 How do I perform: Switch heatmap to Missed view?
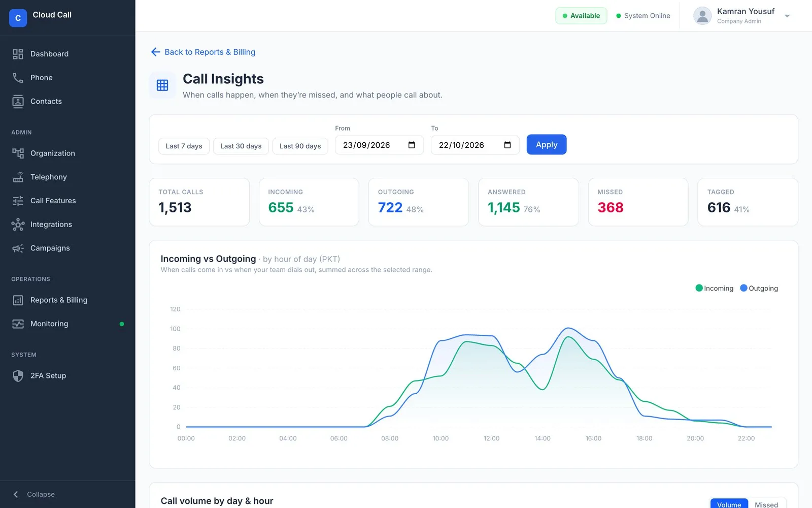(766, 504)
